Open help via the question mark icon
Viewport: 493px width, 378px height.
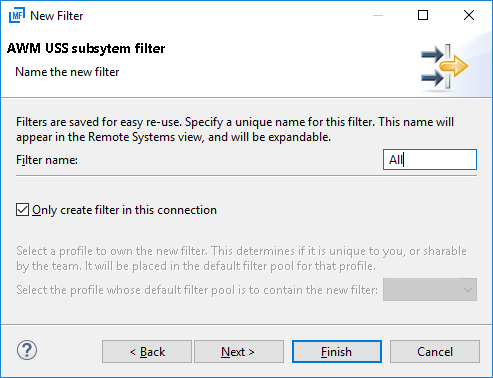[27, 350]
